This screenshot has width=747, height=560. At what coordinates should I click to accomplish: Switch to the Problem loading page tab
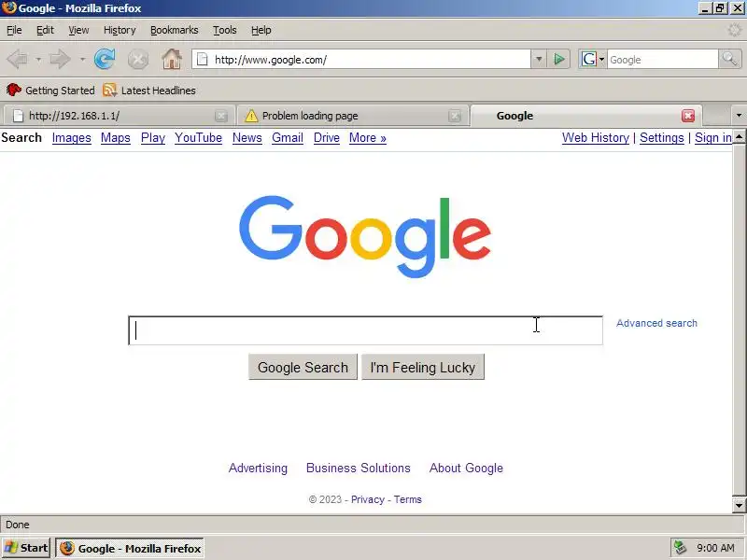(352, 116)
